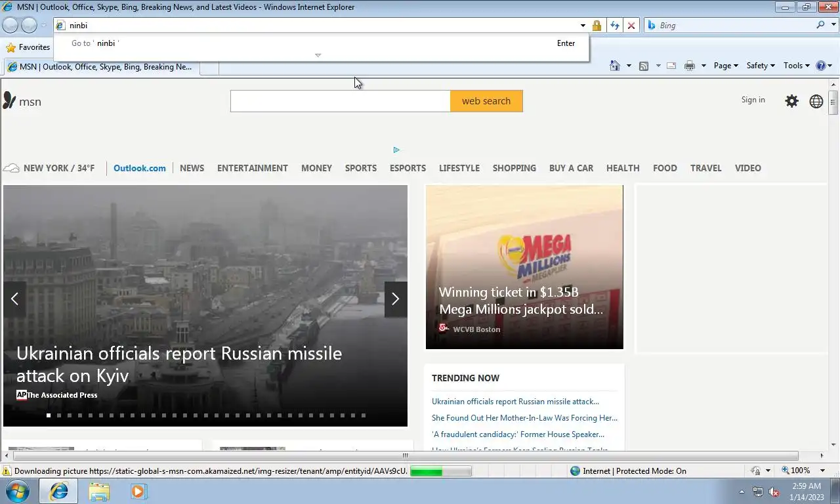Open a new blank tab
840x504 pixels.
point(209,67)
